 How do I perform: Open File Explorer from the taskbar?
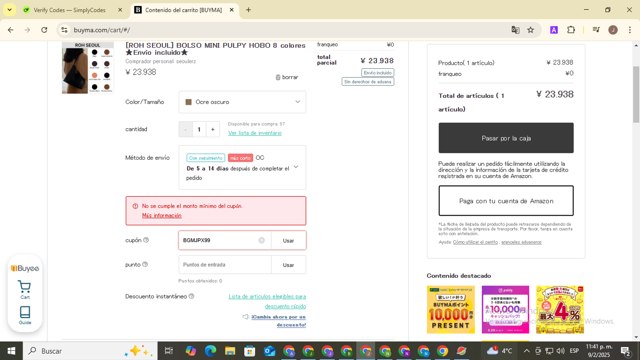[230, 351]
